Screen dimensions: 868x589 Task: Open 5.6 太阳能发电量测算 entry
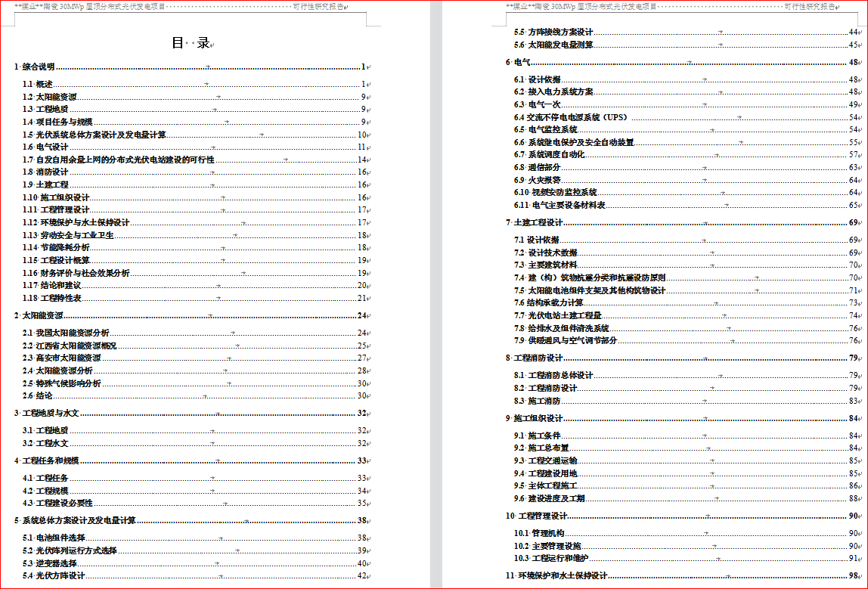[x=560, y=45]
